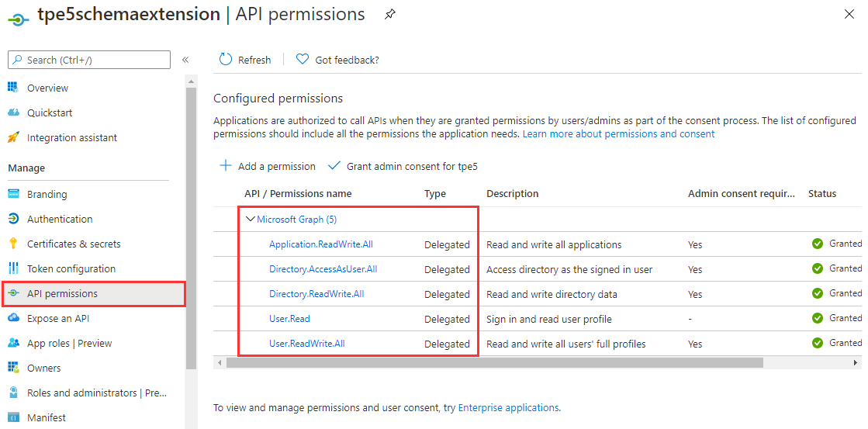Select App roles | Preview in sidebar
This screenshot has height=429, width=868.
[69, 343]
